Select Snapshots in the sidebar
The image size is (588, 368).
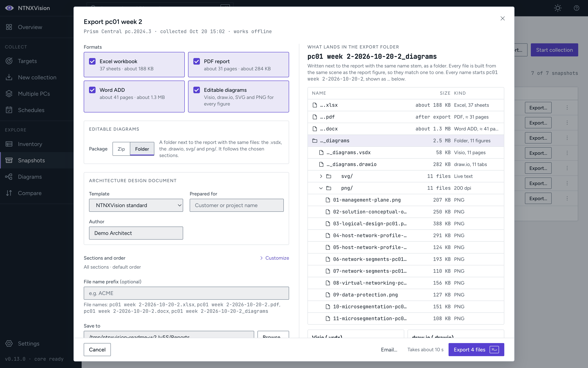tap(37, 160)
